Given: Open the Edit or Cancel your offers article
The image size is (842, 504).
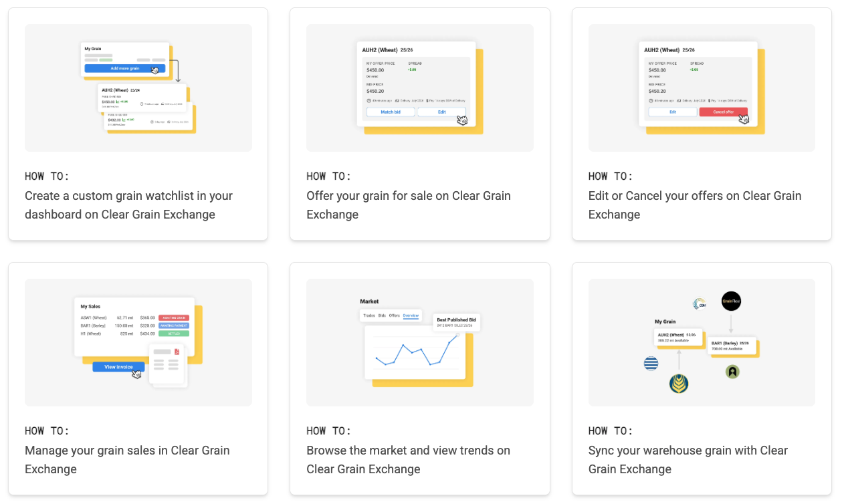Looking at the screenshot, I should (x=694, y=205).
